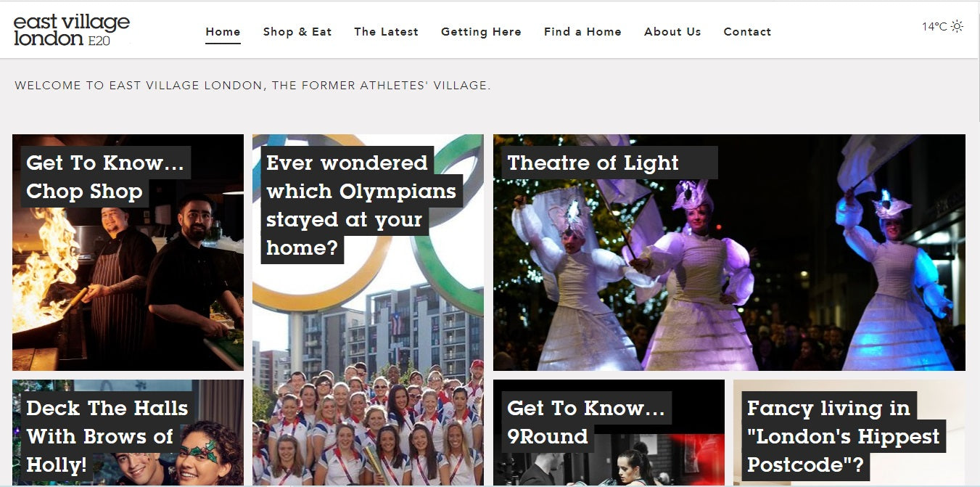Open Get To Know 9Round tile
Screen dimensions: 980x487
609,433
